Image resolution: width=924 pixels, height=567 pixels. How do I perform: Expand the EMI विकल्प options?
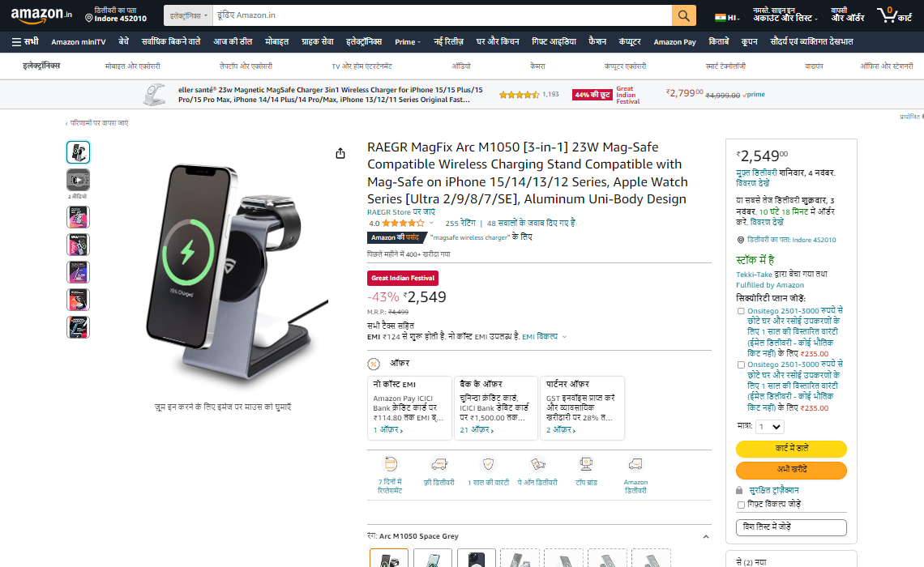544,337
